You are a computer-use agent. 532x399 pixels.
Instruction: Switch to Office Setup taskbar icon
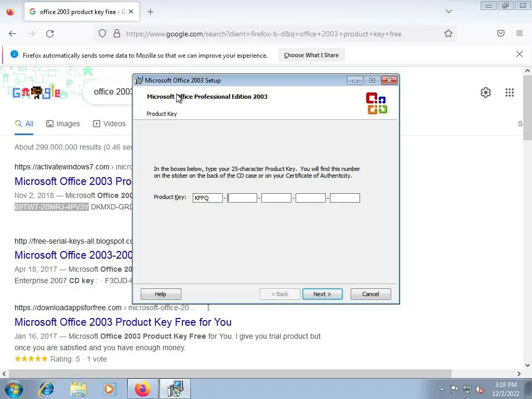(x=176, y=389)
